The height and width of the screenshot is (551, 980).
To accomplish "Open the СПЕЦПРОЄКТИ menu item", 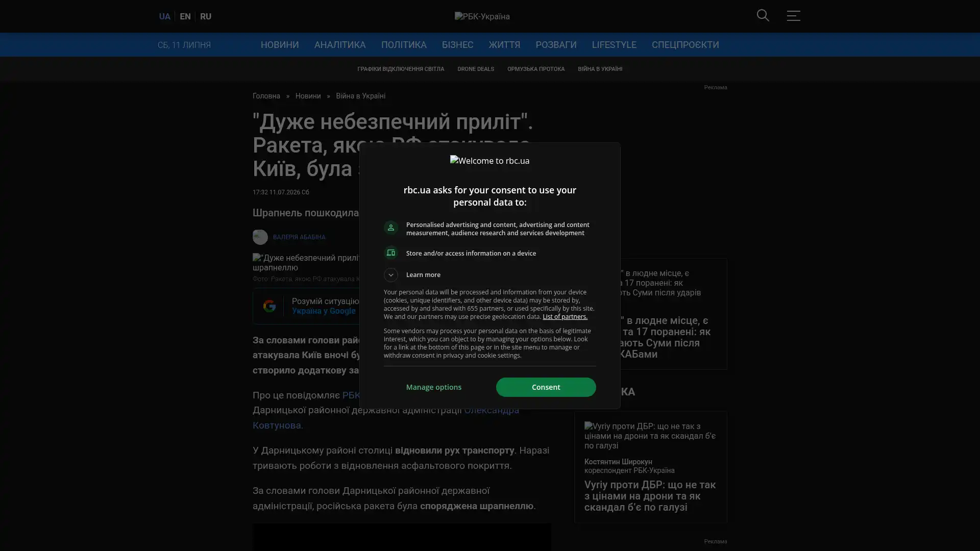I will 685,45.
